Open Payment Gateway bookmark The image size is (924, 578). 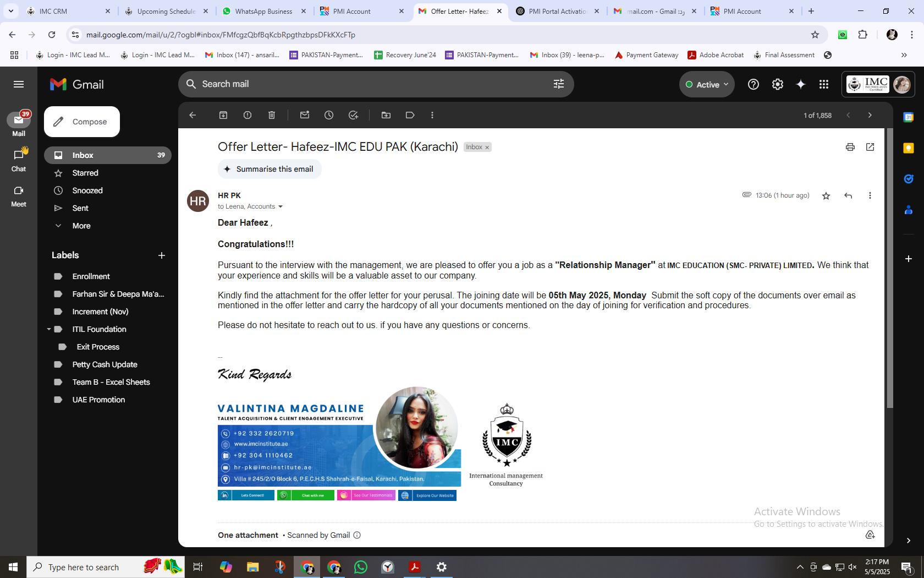(x=646, y=55)
